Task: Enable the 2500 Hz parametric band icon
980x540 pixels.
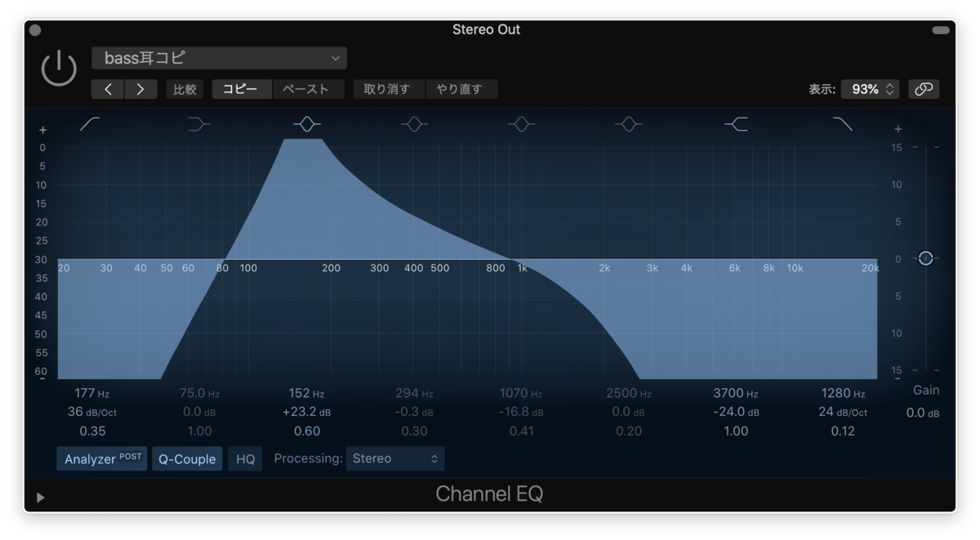Action: pos(628,124)
